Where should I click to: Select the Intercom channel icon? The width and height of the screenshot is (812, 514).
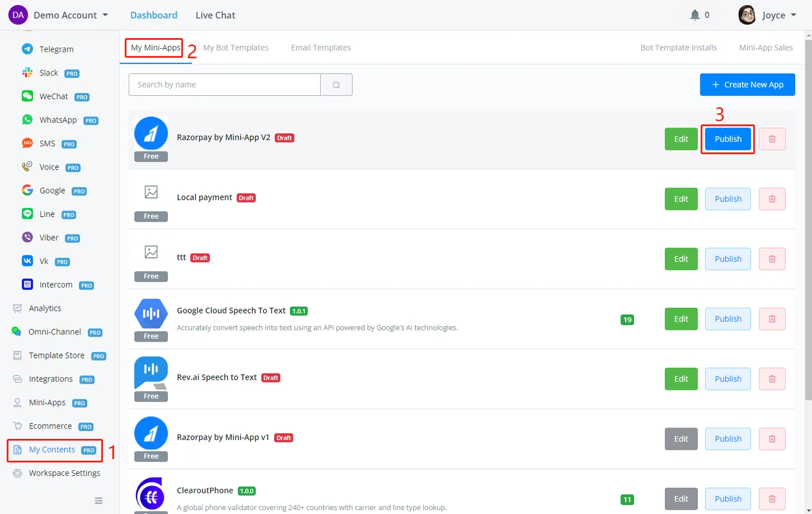pyautogui.click(x=27, y=284)
